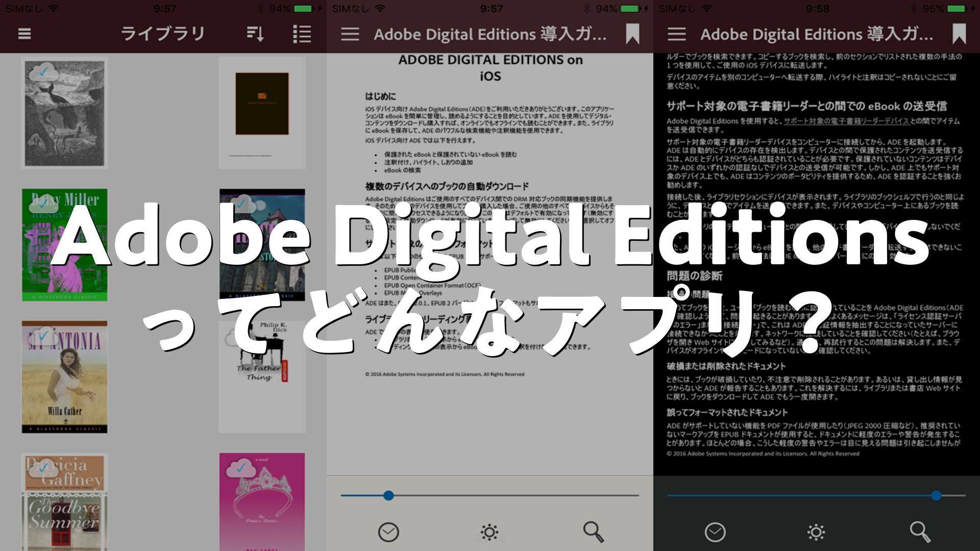Add a bookmark in the white reader screen
The image size is (980, 551).
tap(632, 34)
